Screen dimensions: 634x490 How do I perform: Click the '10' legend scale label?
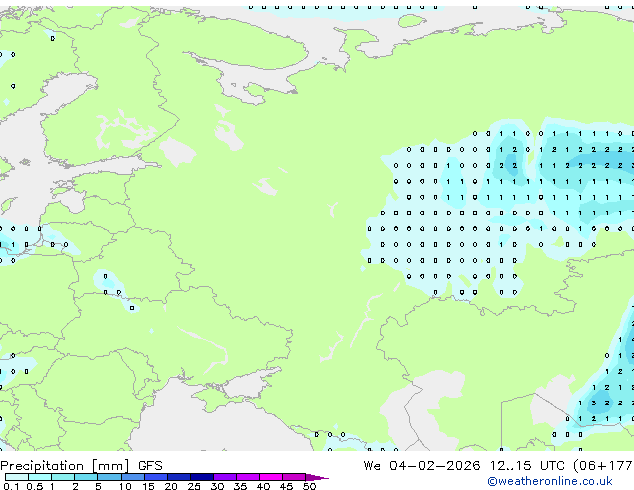125,486
